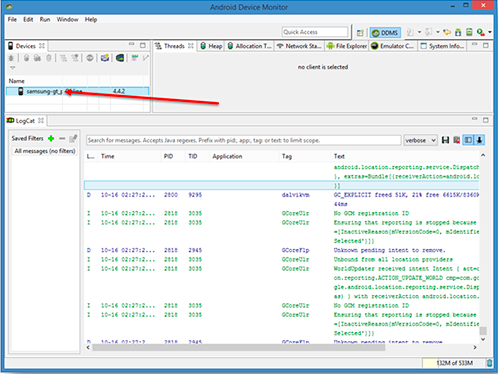The image size is (498, 374).
Task: Select the All messages (no filters) entry
Action: click(45, 151)
